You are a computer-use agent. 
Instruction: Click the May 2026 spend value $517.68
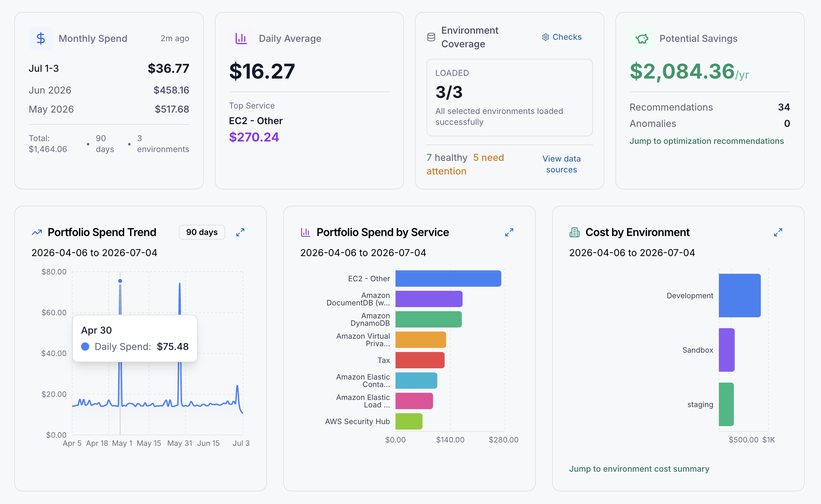click(x=172, y=109)
